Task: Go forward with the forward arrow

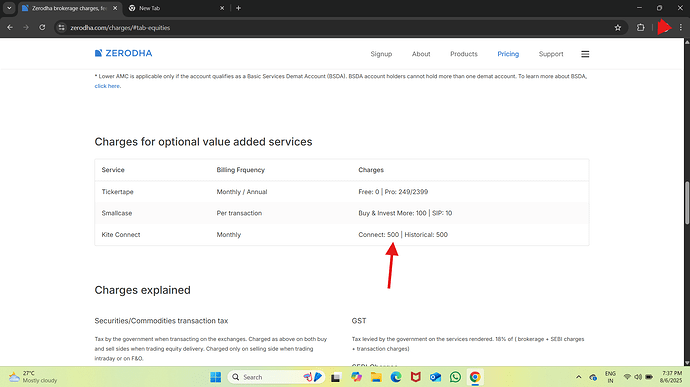Action: pyautogui.click(x=26, y=27)
